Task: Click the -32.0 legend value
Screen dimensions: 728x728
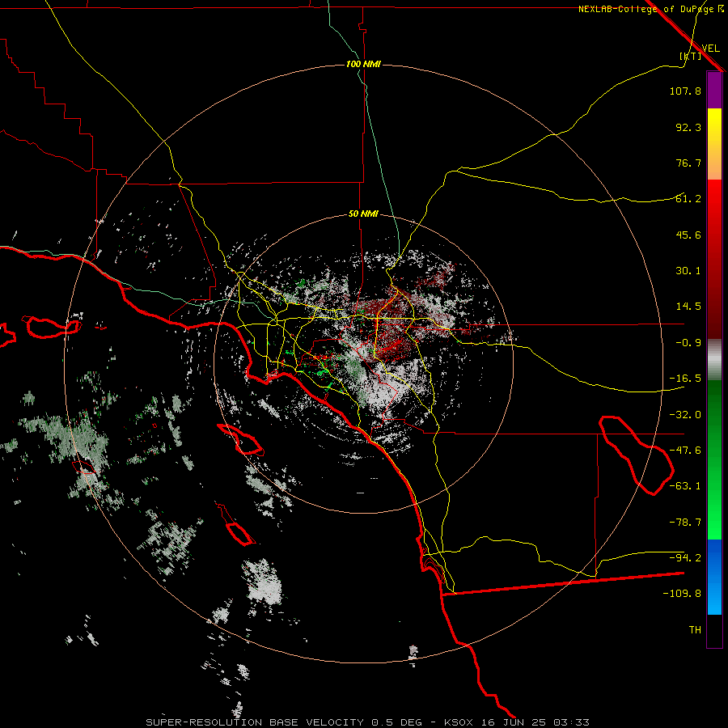Action: 685,415
